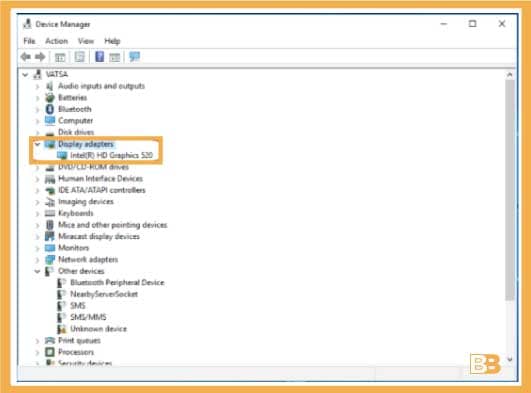Maximize the Device Manager window
The image size is (531, 393).
pos(472,24)
